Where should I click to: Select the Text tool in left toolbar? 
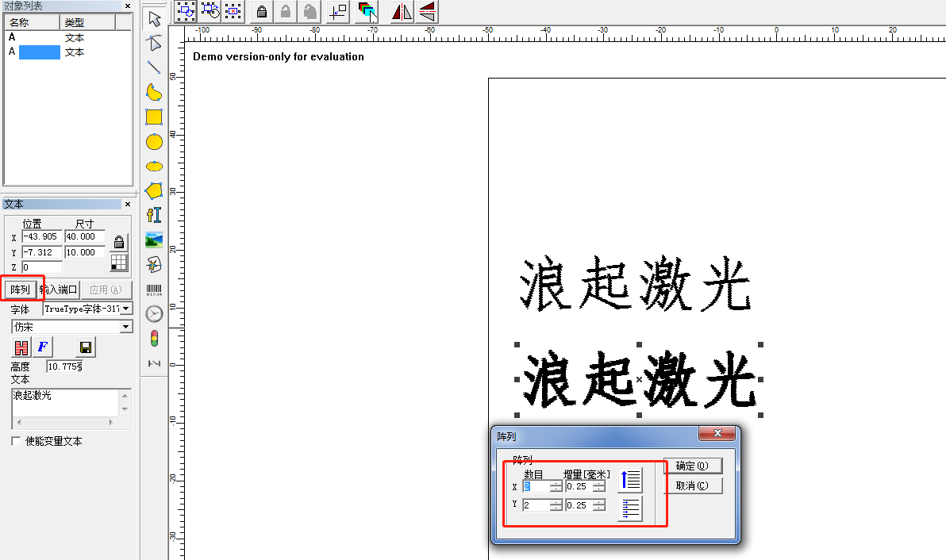click(x=153, y=214)
